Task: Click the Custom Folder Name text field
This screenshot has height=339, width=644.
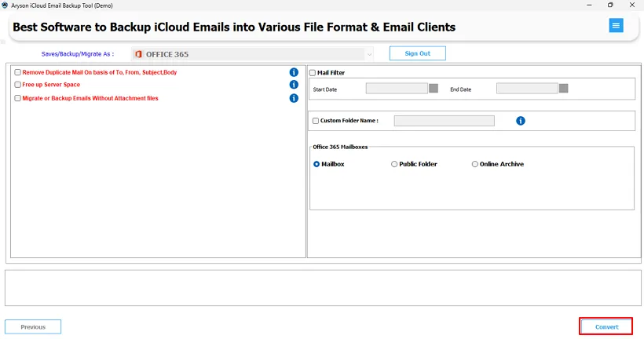Action: pos(444,121)
